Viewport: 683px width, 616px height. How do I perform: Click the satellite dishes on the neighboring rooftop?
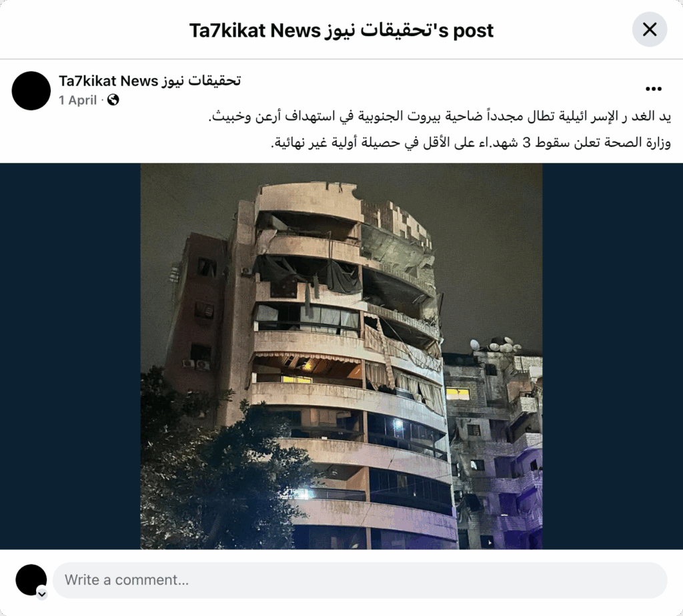pos(496,345)
